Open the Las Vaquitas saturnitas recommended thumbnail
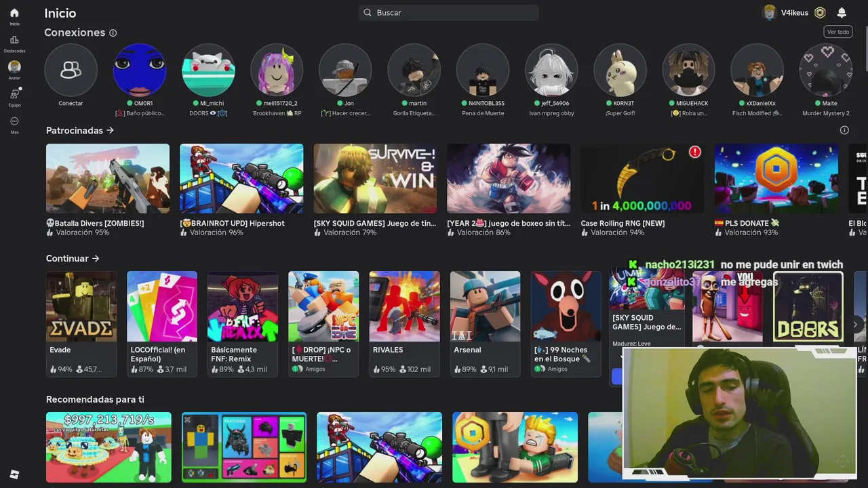 click(x=108, y=447)
